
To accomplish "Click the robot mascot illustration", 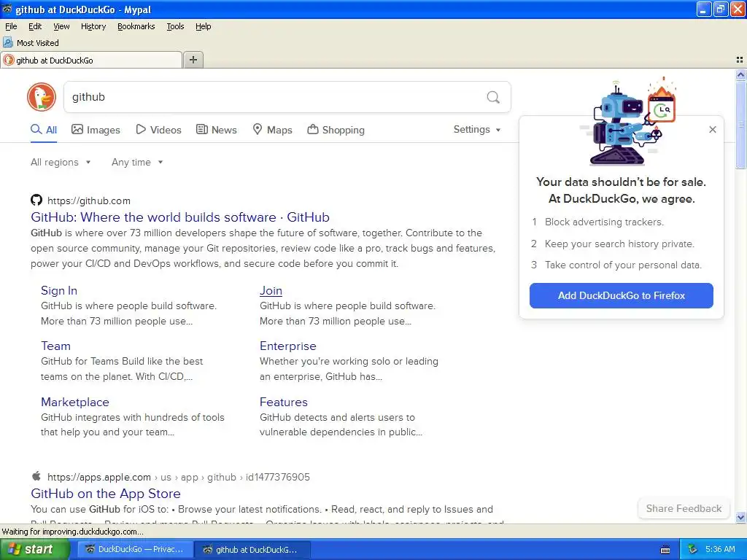I will click(x=627, y=120).
